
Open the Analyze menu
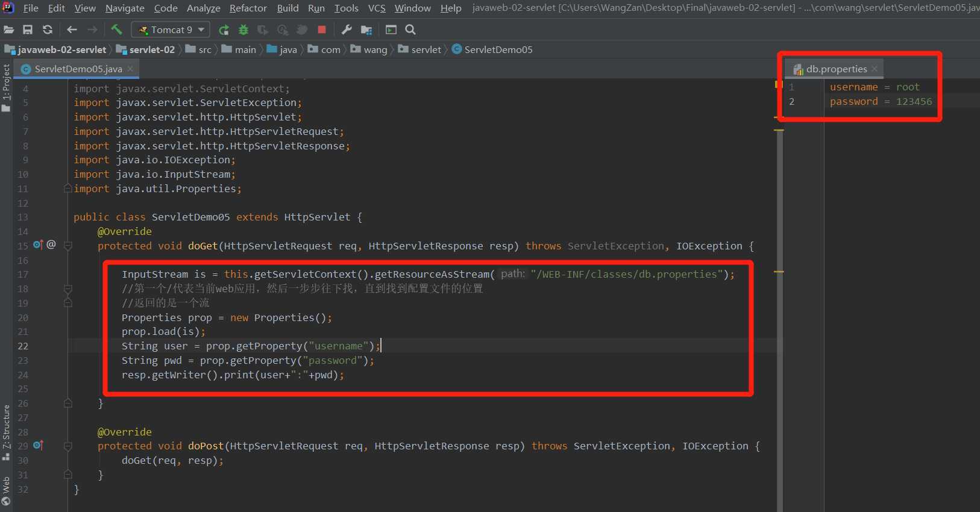tap(204, 8)
